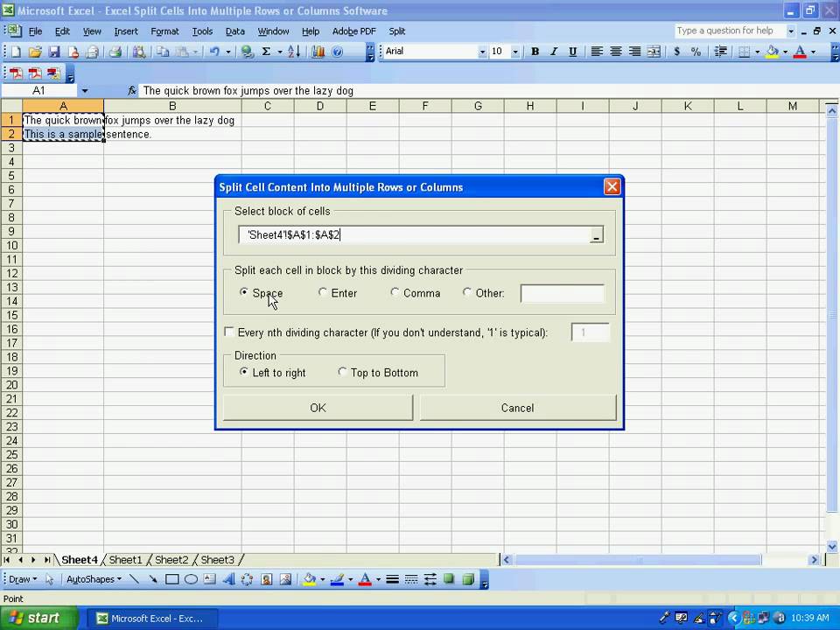
Task: Apply the blue Line Color on Drawing toolbar
Action: [x=337, y=579]
